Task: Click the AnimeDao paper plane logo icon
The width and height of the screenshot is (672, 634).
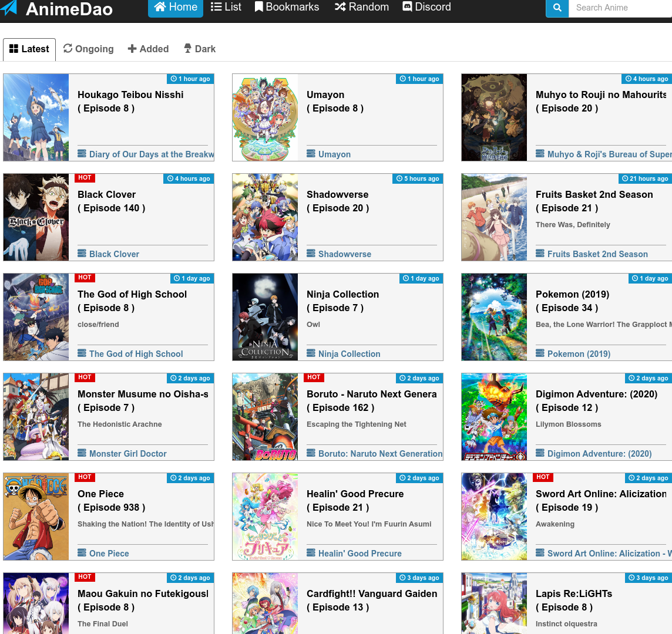Action: (x=9, y=7)
